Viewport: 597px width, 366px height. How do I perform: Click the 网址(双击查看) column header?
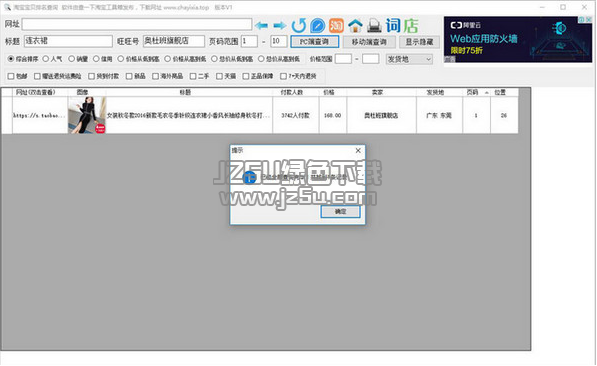pos(40,92)
